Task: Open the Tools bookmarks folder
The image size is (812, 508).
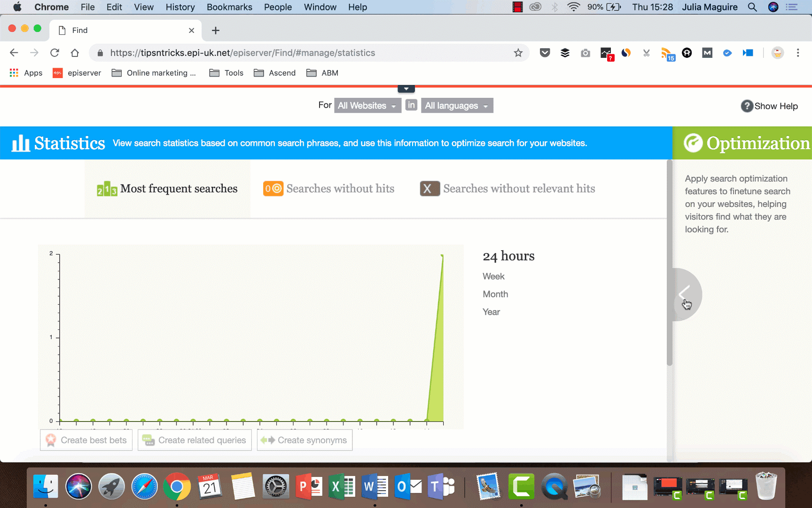Action: pyautogui.click(x=226, y=73)
